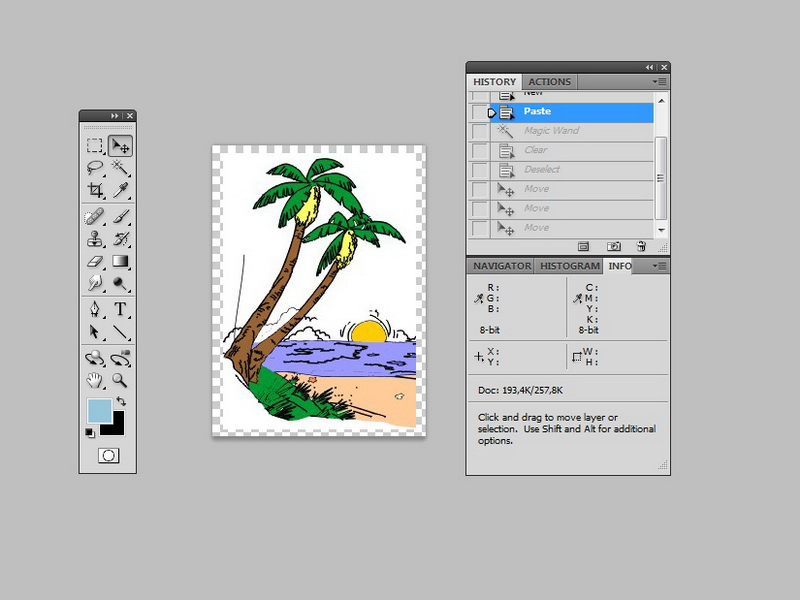Select the Crop tool
Screen dimensions: 800x600
[x=94, y=190]
